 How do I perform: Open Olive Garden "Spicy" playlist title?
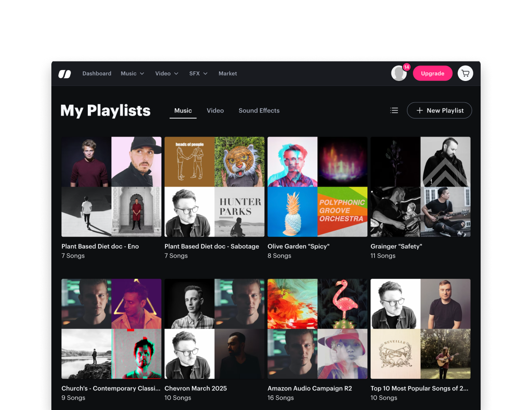click(x=299, y=246)
